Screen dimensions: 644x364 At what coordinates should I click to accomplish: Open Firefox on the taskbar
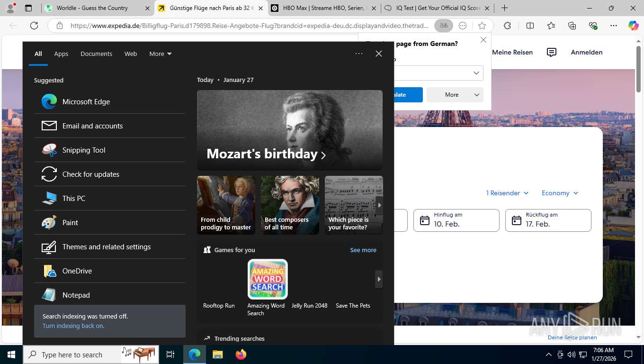pos(241,355)
